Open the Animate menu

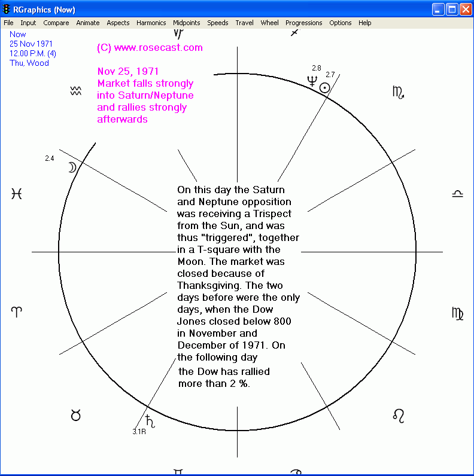pyautogui.click(x=88, y=23)
